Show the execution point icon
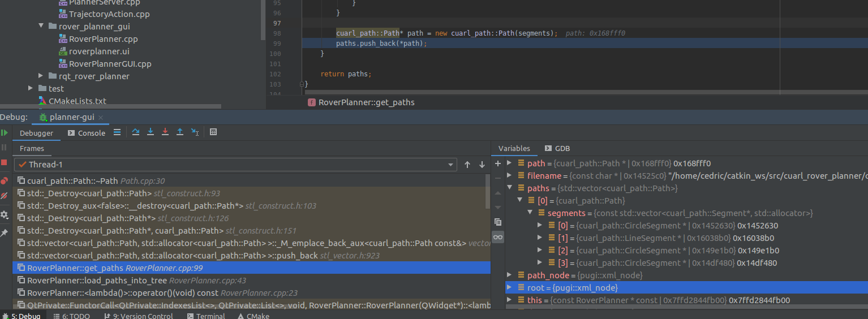Screen dimensions: 868x319 pos(117,132)
